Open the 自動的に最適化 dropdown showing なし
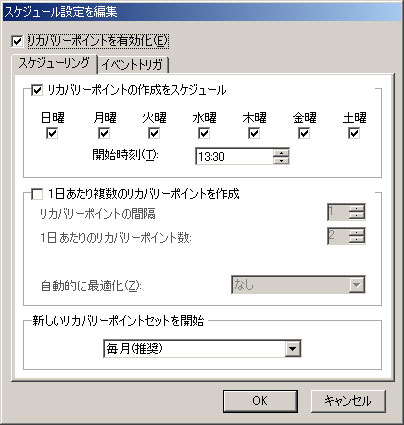This screenshot has width=404, height=425. 298,284
